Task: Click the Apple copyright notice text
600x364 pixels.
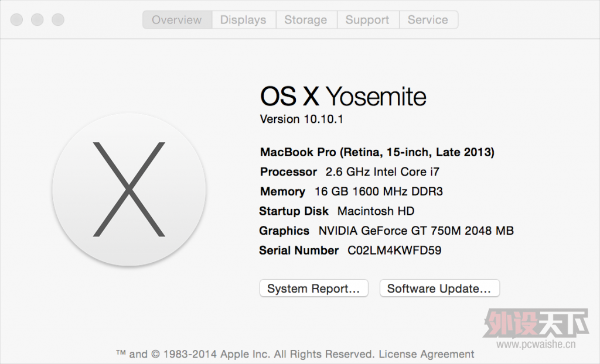Action: tap(245, 354)
